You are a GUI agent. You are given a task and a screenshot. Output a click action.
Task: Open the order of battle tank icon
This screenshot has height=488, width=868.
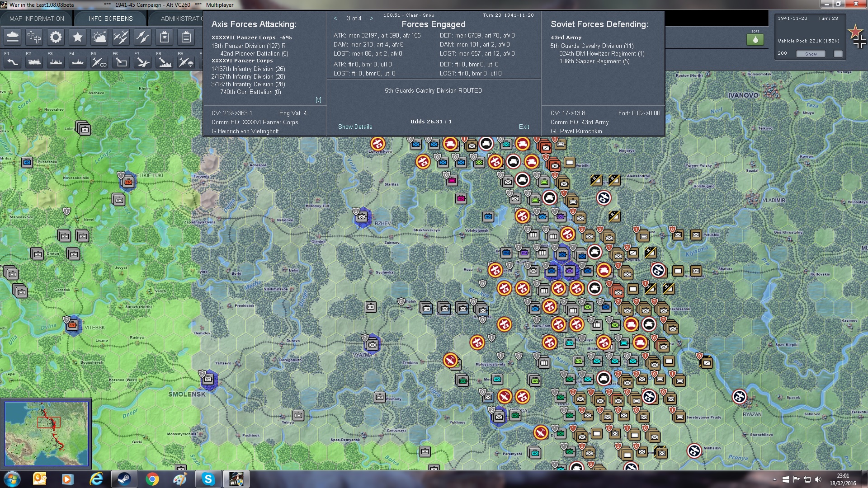pyautogui.click(x=13, y=37)
